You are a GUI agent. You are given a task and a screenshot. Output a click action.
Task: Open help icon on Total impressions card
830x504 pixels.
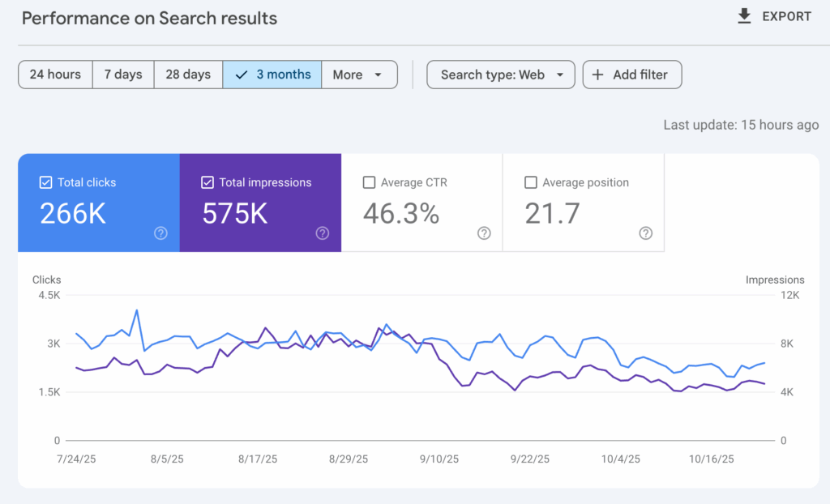coord(323,233)
